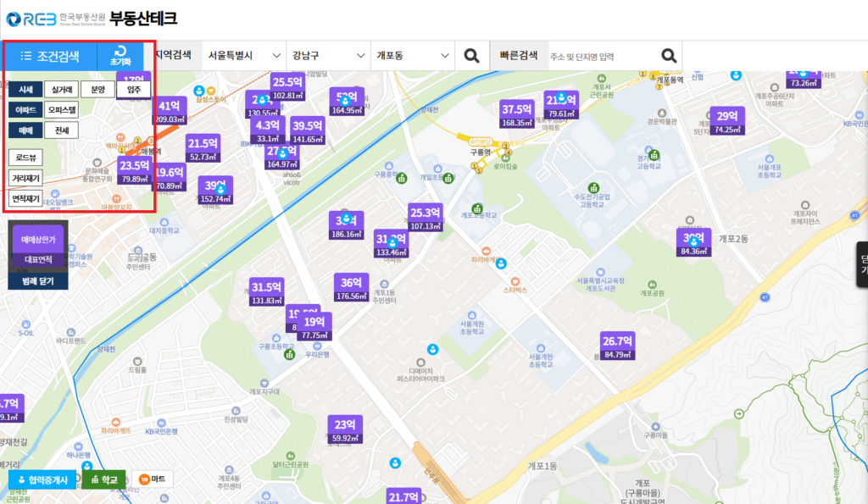Select the 오피스텔 property type

click(x=61, y=109)
